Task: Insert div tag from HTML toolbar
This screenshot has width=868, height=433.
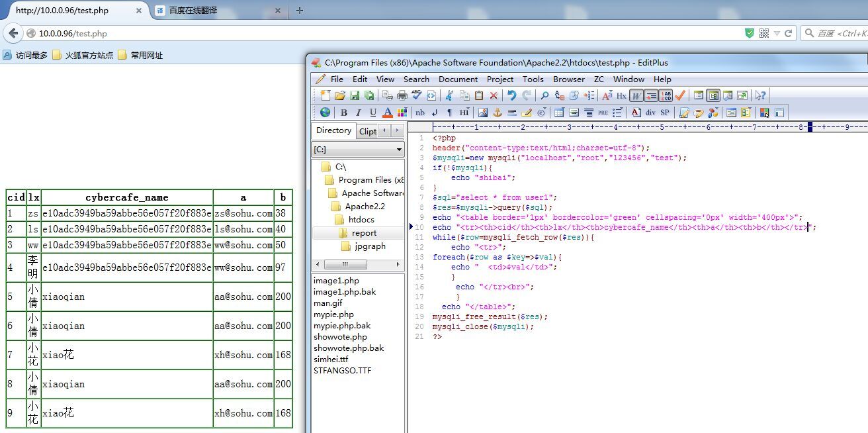Action: point(650,113)
